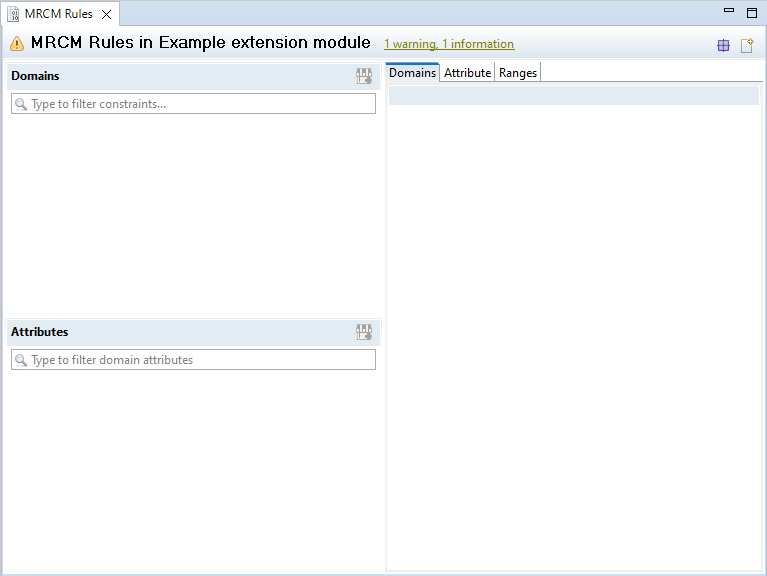
Task: Click the purple grid icon in header
Action: [723, 45]
